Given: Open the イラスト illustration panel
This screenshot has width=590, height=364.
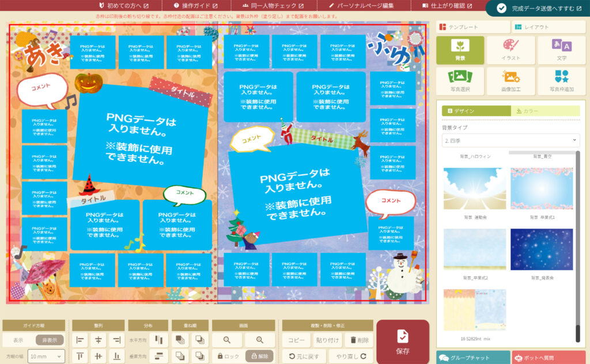Looking at the screenshot, I should (511, 50).
